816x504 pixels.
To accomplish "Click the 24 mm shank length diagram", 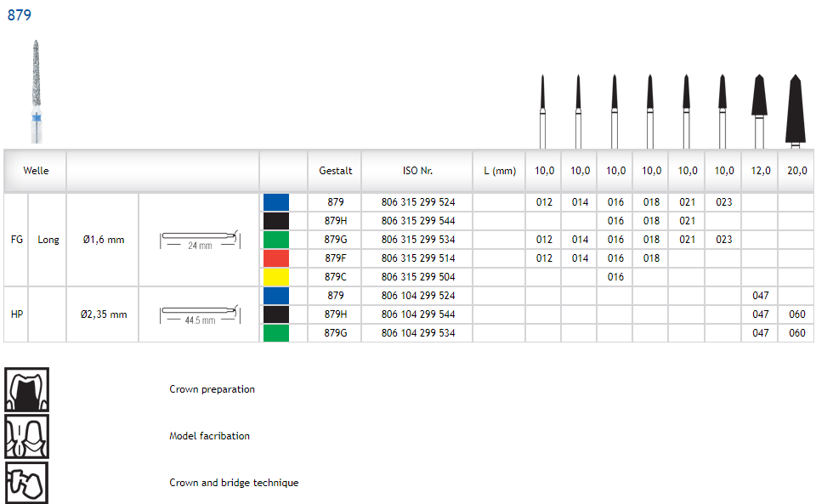I will coord(198,240).
